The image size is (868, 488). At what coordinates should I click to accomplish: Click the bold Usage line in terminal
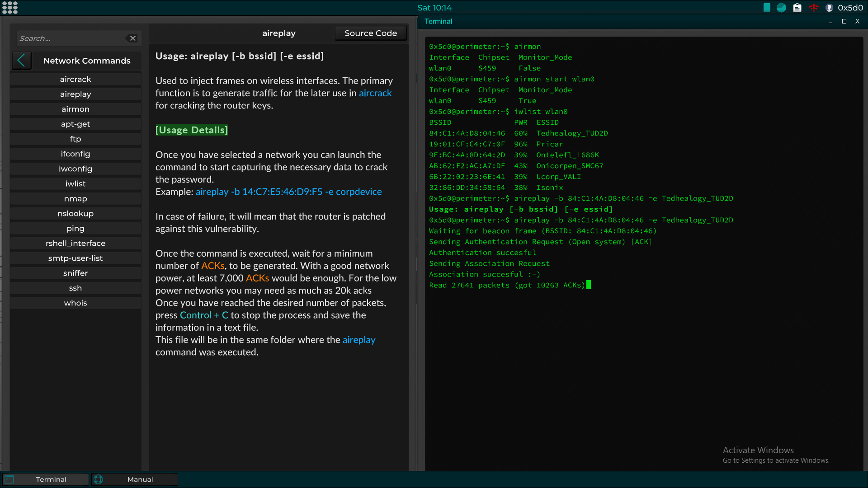pos(521,209)
